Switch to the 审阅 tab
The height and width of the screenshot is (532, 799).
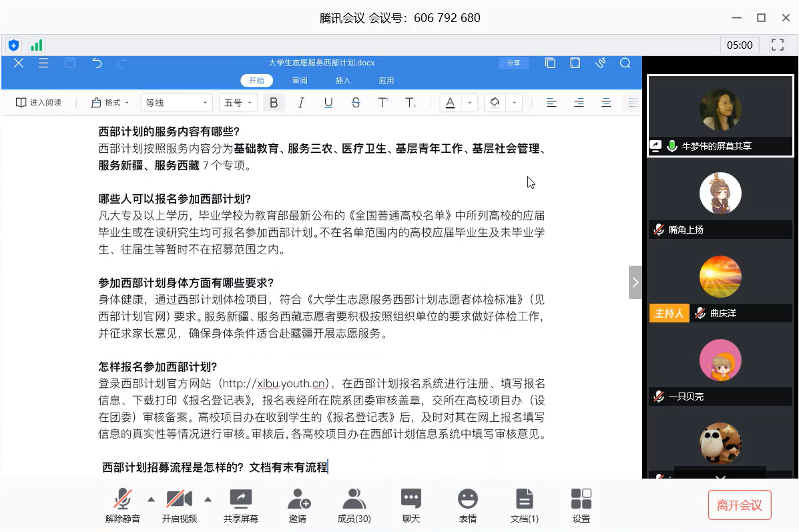coord(300,81)
